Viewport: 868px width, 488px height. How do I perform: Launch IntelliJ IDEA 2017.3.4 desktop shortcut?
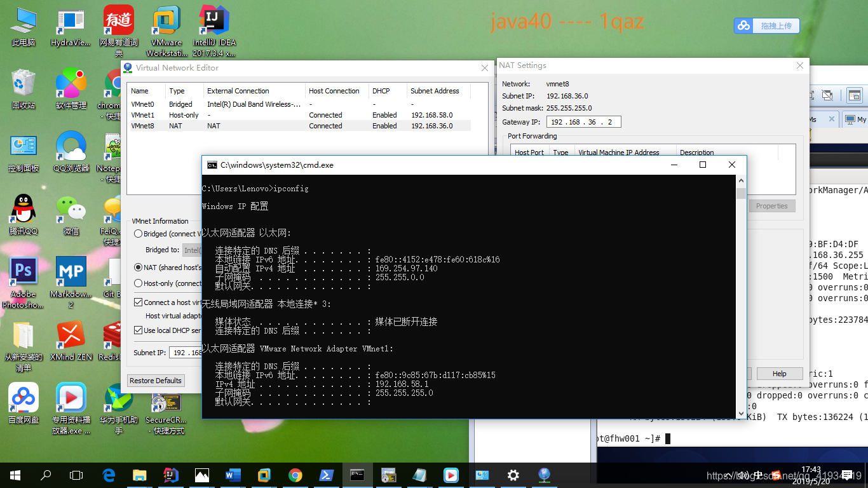[x=214, y=32]
